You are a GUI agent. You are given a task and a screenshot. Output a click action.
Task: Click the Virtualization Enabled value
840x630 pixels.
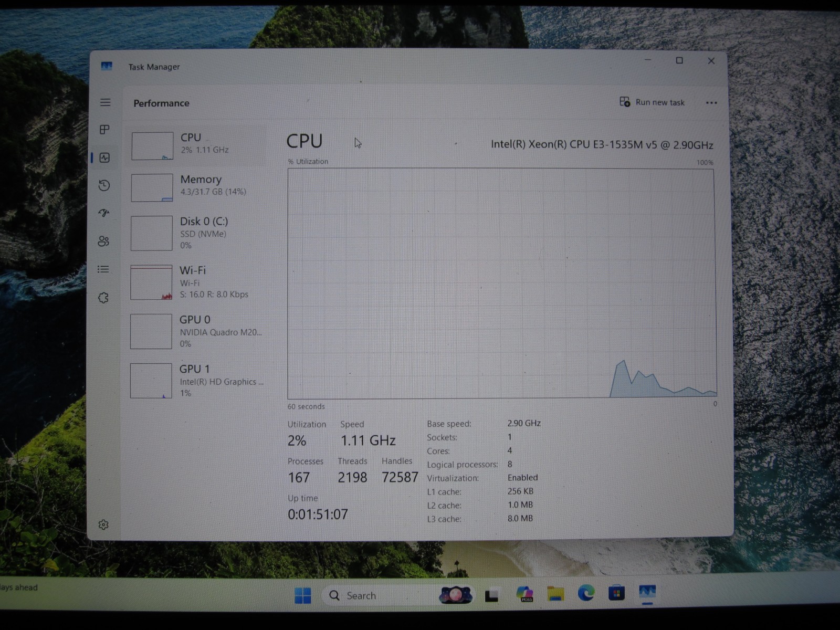coord(522,478)
